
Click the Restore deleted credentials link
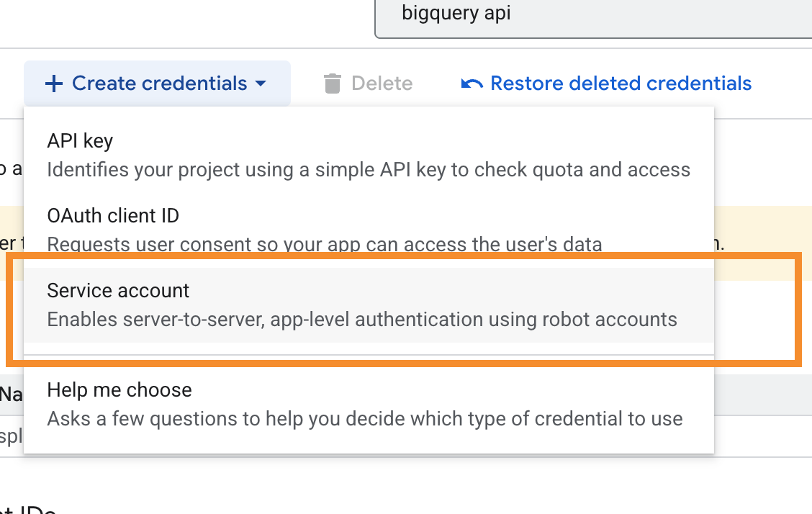pos(606,84)
